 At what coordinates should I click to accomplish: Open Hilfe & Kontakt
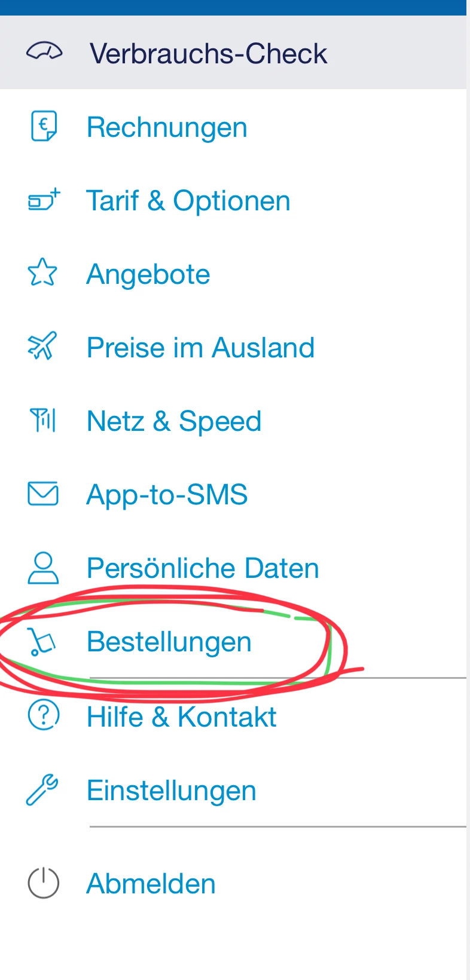pyautogui.click(x=181, y=716)
